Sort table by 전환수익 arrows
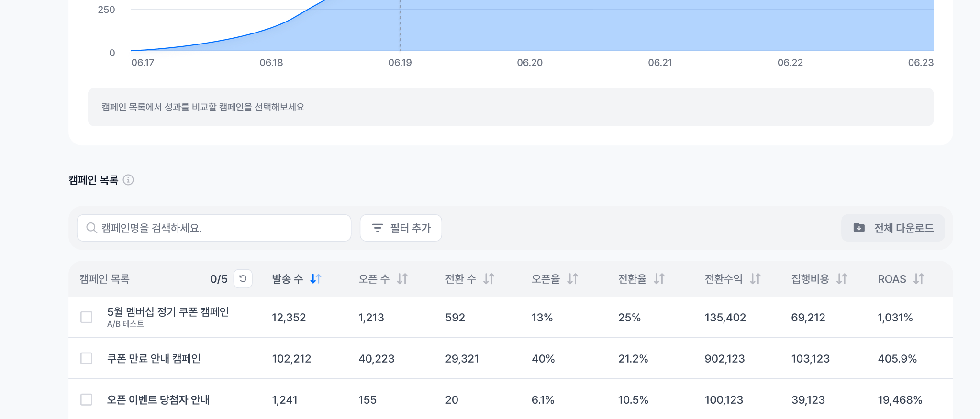The width and height of the screenshot is (980, 419). (x=755, y=278)
